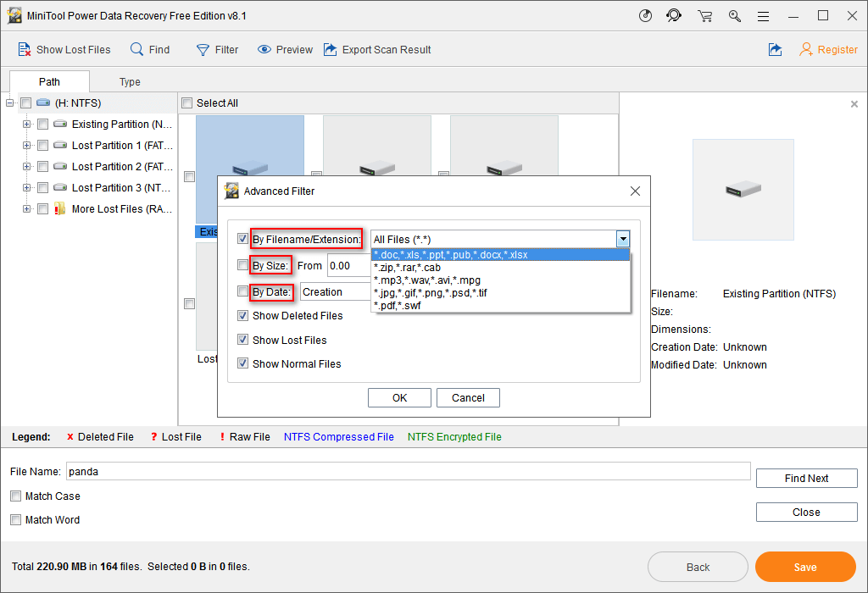Select the *.jpg,*.gif,*.png image extensions option
This screenshot has height=593, width=868.
click(431, 293)
